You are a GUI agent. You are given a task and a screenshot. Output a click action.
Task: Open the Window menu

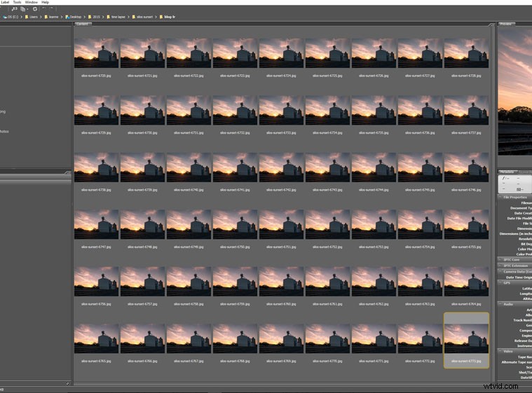[x=31, y=2]
